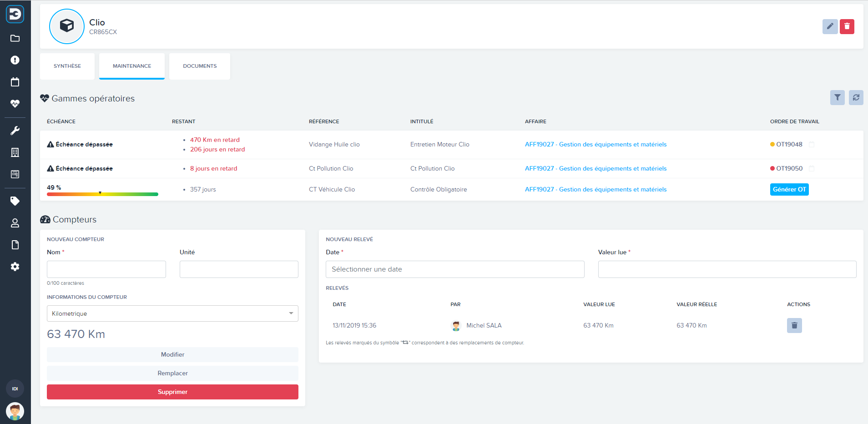This screenshot has width=868, height=424.
Task: Click the 206 jours en retard text
Action: click(x=217, y=149)
